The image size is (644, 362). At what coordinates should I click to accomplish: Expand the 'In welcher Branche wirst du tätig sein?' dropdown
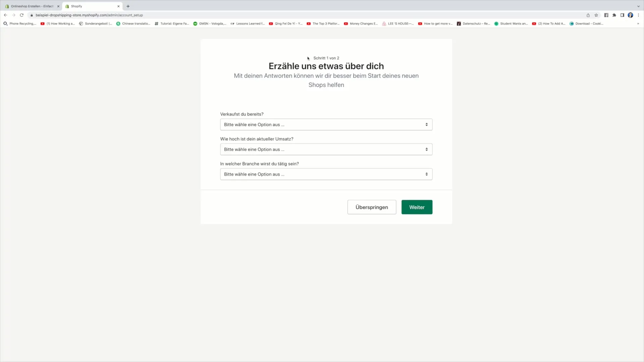tap(326, 174)
